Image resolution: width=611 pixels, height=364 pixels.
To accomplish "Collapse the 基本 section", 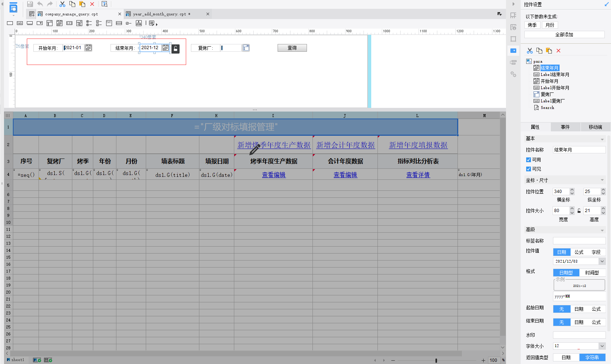I will coord(602,139).
